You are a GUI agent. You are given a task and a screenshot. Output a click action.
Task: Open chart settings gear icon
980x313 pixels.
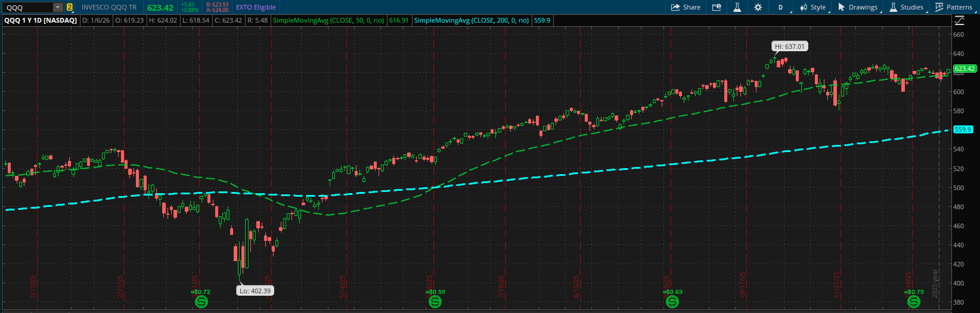(x=758, y=7)
